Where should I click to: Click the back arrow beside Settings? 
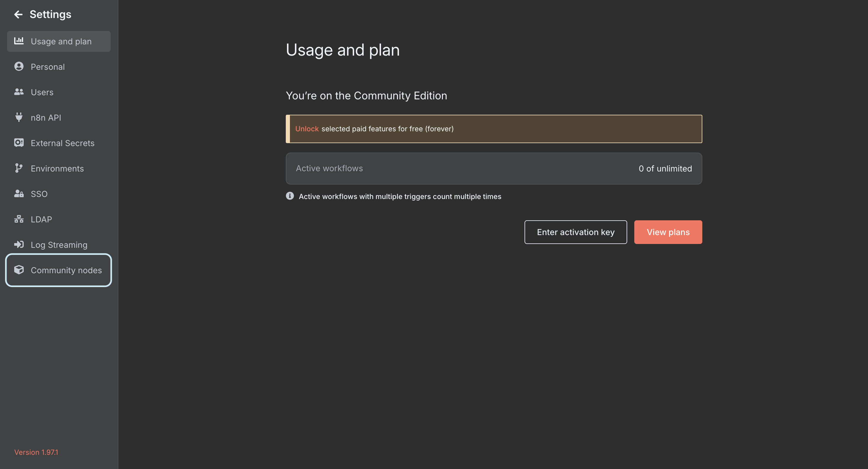pyautogui.click(x=19, y=14)
